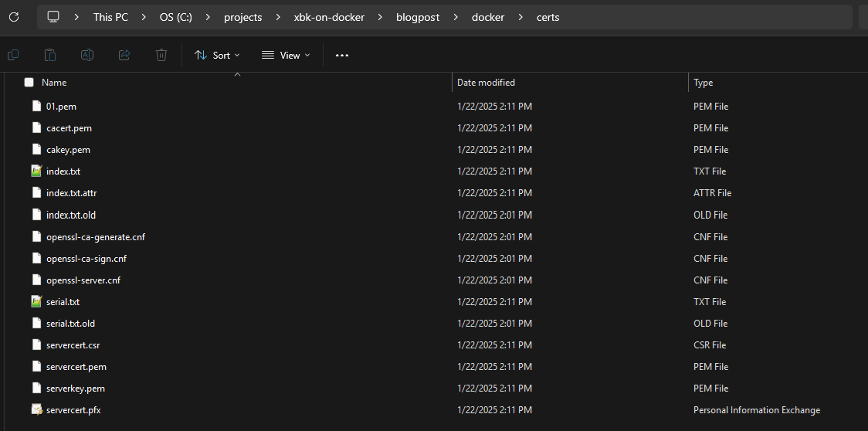
Task: Click the Paste icon in the toolbar
Action: click(x=50, y=55)
